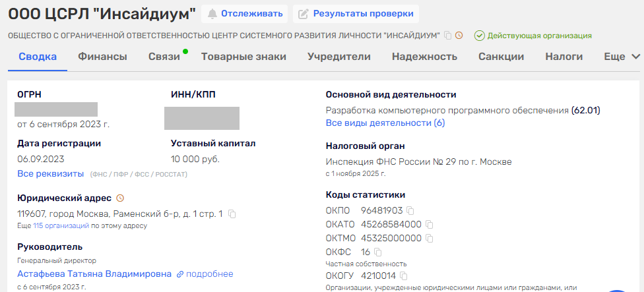Expand the Еще tab dropdown
The width and height of the screenshot is (644, 292).
pos(622,57)
